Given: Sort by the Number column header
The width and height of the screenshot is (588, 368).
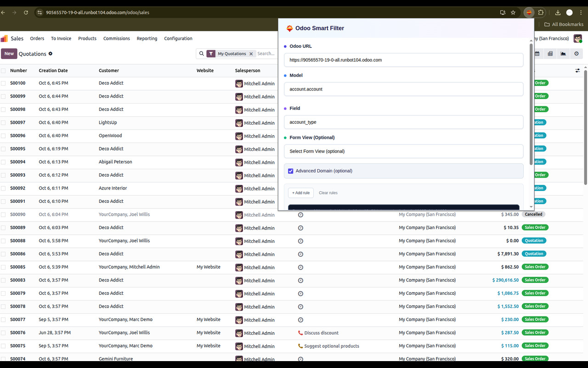Looking at the screenshot, I should pos(18,70).
